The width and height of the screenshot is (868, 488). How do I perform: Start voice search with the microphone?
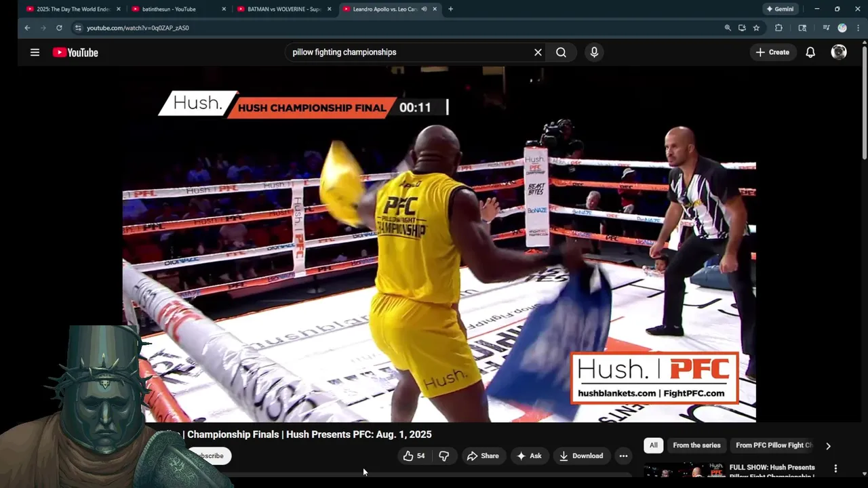point(594,52)
